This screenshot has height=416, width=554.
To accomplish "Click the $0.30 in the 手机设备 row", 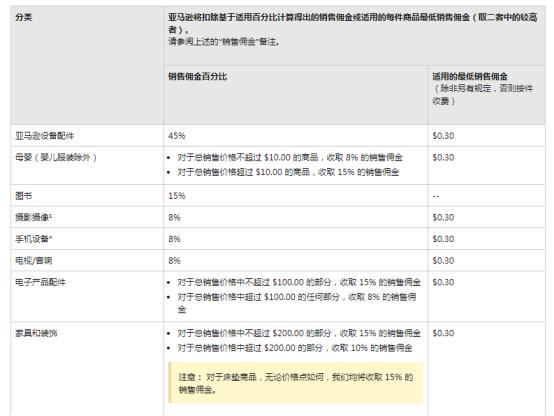I will click(x=443, y=239).
